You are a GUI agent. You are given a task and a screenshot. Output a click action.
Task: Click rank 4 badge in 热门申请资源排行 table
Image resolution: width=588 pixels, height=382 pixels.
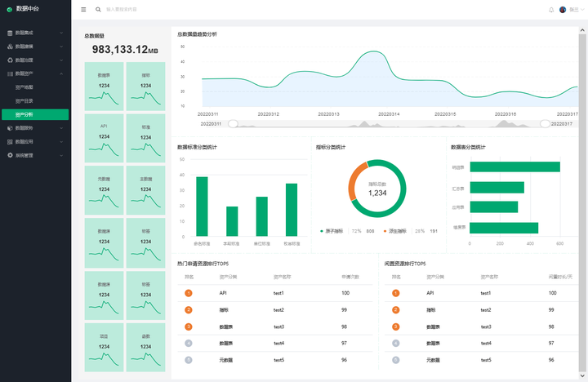[189, 343]
